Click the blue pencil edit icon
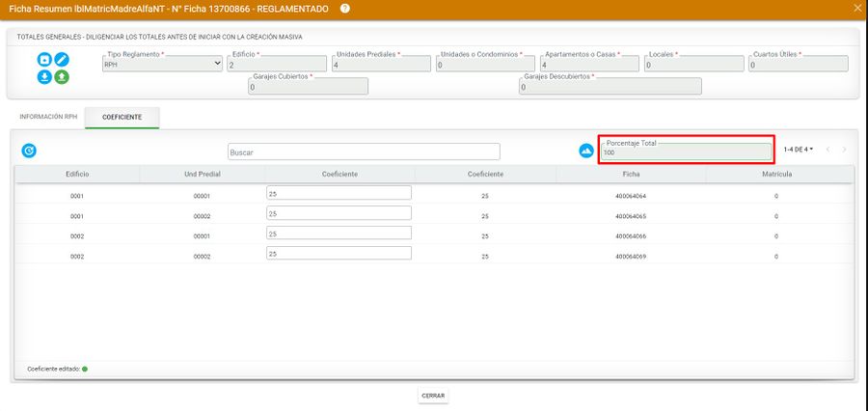 pyautogui.click(x=62, y=60)
